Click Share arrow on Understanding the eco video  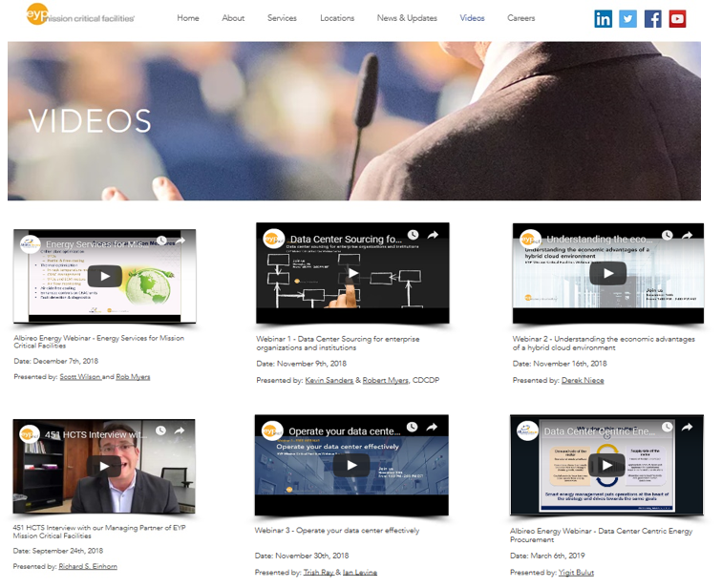(687, 235)
